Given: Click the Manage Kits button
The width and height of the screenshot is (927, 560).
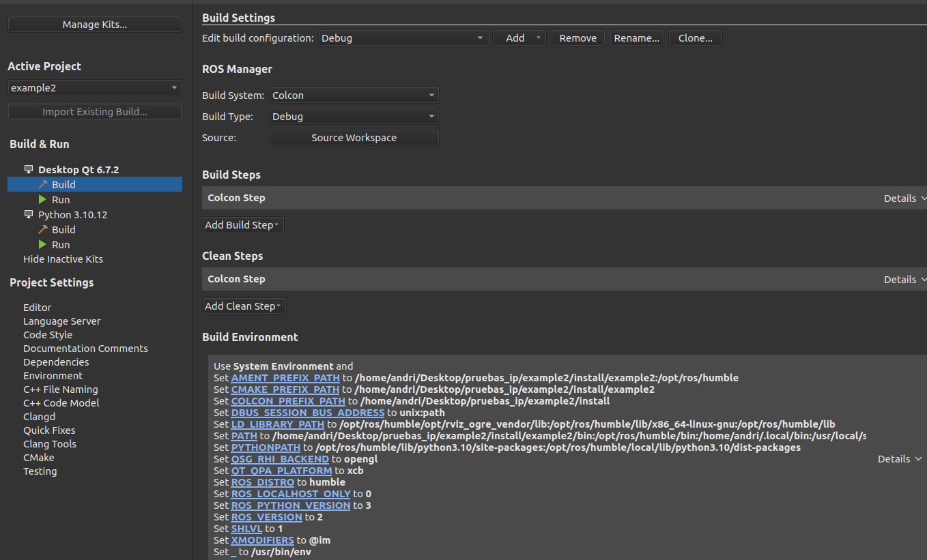Looking at the screenshot, I should [95, 25].
